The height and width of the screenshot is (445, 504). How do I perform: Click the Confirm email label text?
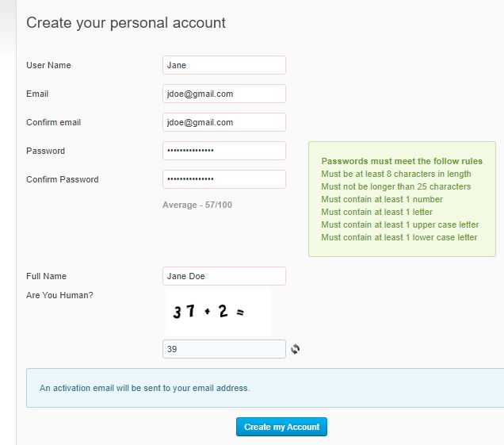[53, 122]
